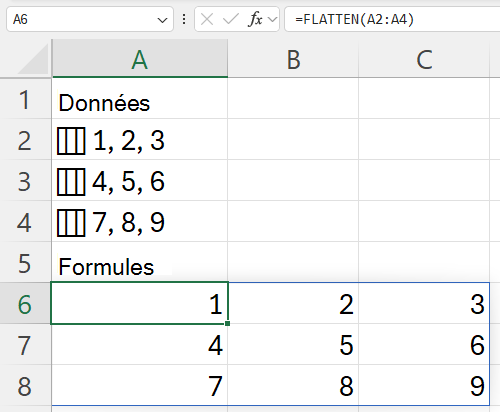Screen dimensions: 500x412
Task: Click cell B8 with value 8
Action: tap(293, 385)
